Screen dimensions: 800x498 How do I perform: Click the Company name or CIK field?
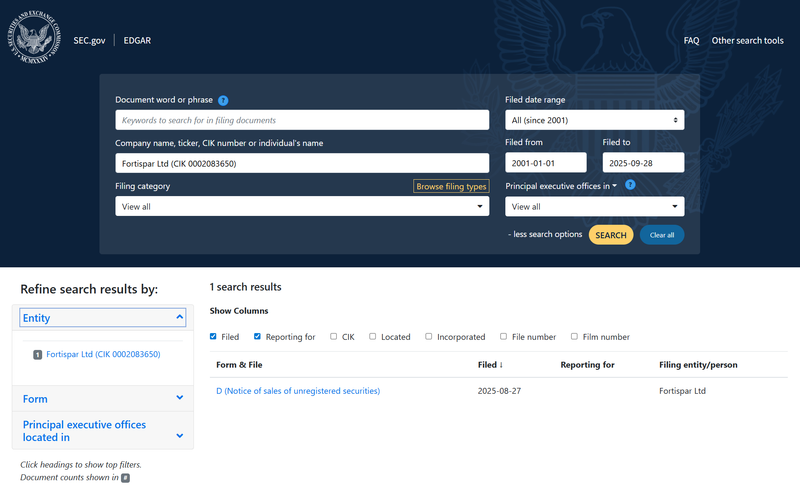click(302, 163)
